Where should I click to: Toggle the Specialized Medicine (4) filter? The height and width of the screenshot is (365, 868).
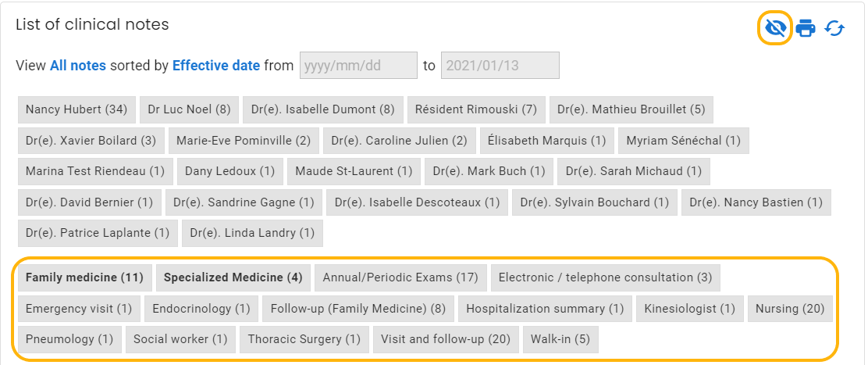(233, 277)
